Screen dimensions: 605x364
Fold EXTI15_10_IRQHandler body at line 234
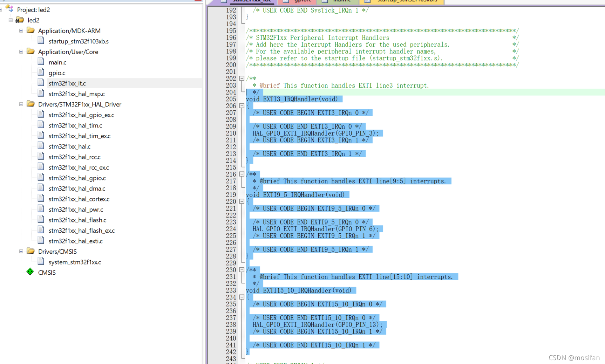242,297
